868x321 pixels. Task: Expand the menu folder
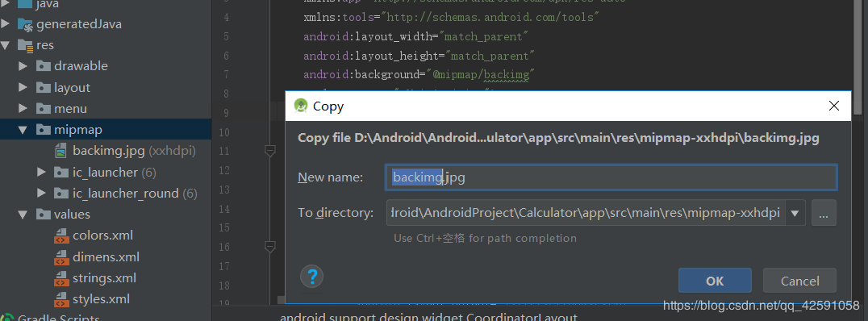23,108
